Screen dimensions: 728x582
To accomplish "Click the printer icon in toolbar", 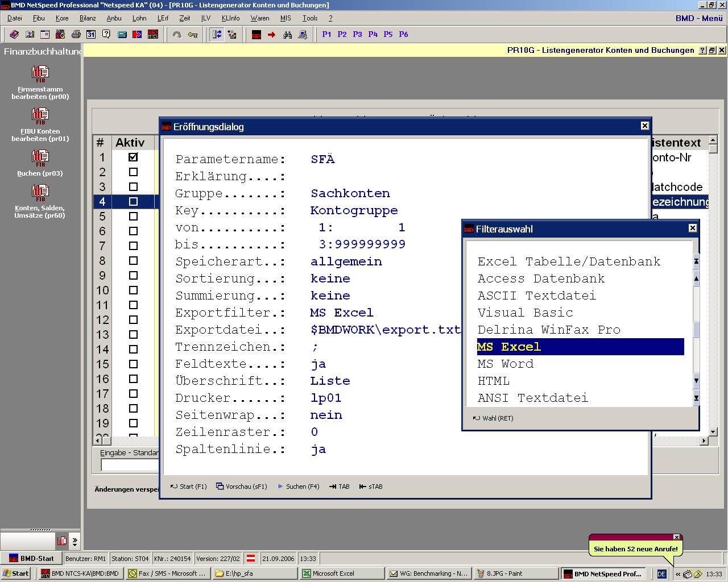I will (76, 35).
